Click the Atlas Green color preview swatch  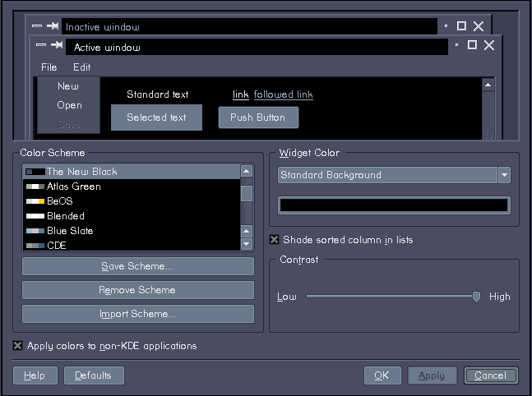(x=35, y=186)
